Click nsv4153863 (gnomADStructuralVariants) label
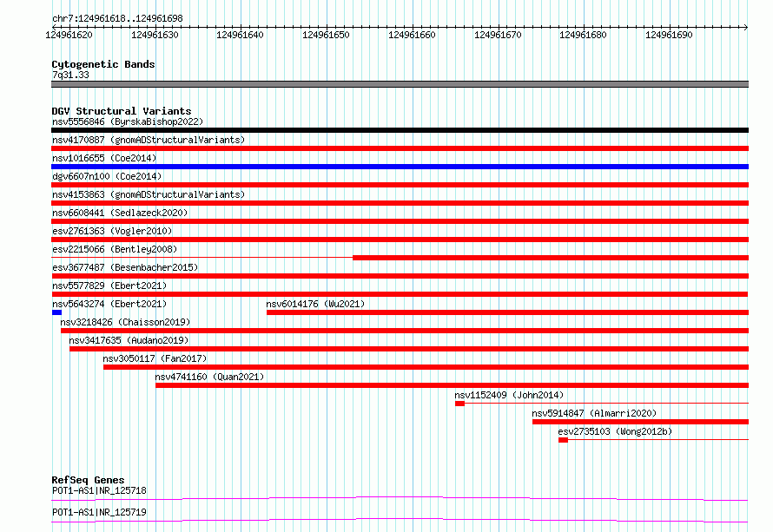The height and width of the screenshot is (532, 773). point(149,194)
